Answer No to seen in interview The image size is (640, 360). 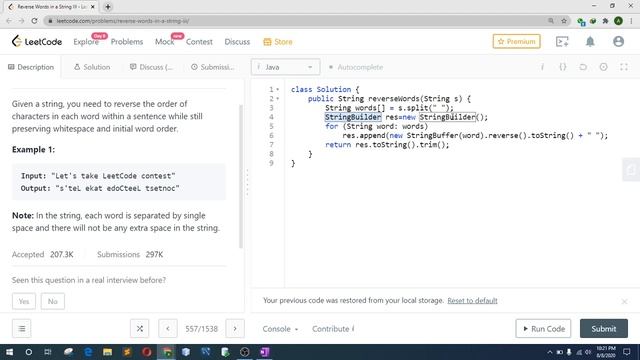(53, 301)
